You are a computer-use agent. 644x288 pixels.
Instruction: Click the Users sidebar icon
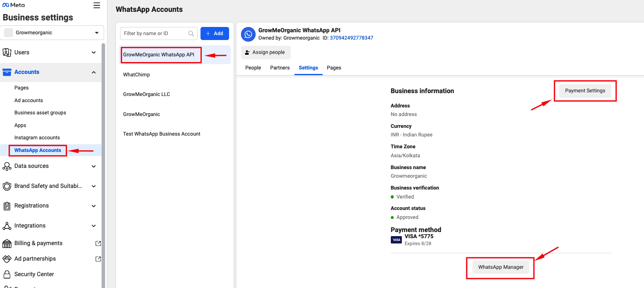tap(7, 52)
